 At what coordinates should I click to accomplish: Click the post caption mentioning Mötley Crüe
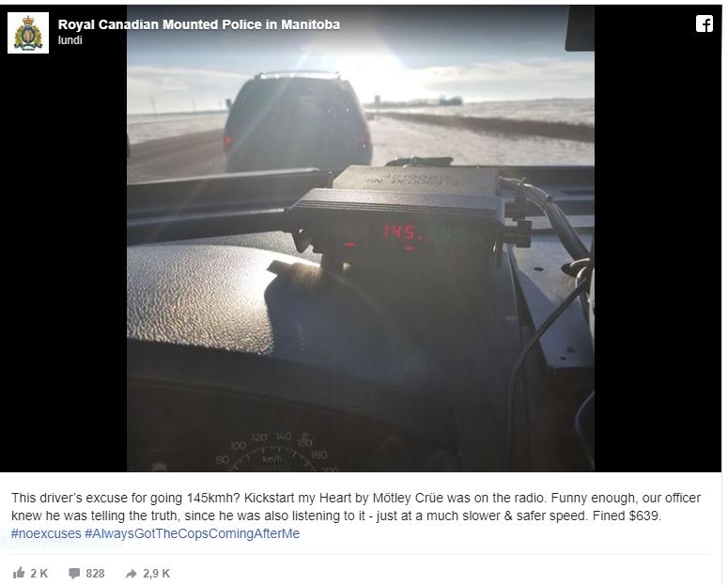[356, 507]
